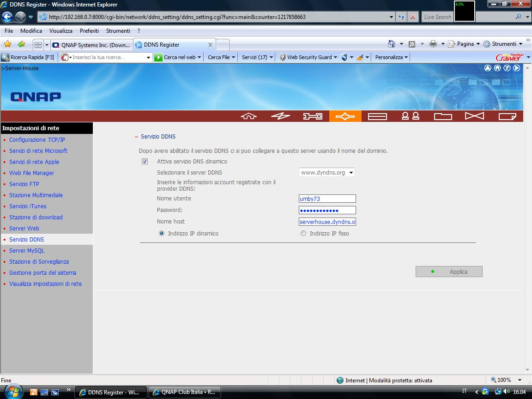Open the user management icon with two people
The height and width of the screenshot is (399, 532).
410,116
